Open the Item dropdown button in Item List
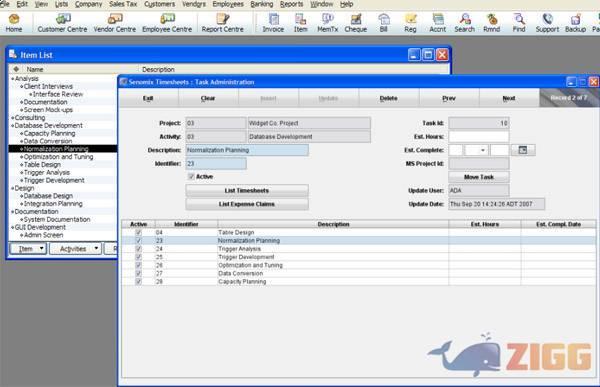The height and width of the screenshot is (387, 600). 28,249
